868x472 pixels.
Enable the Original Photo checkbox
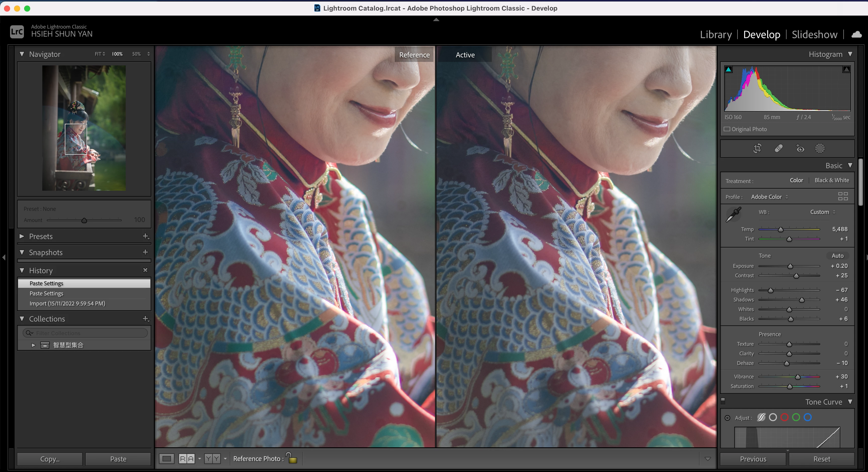[727, 129]
